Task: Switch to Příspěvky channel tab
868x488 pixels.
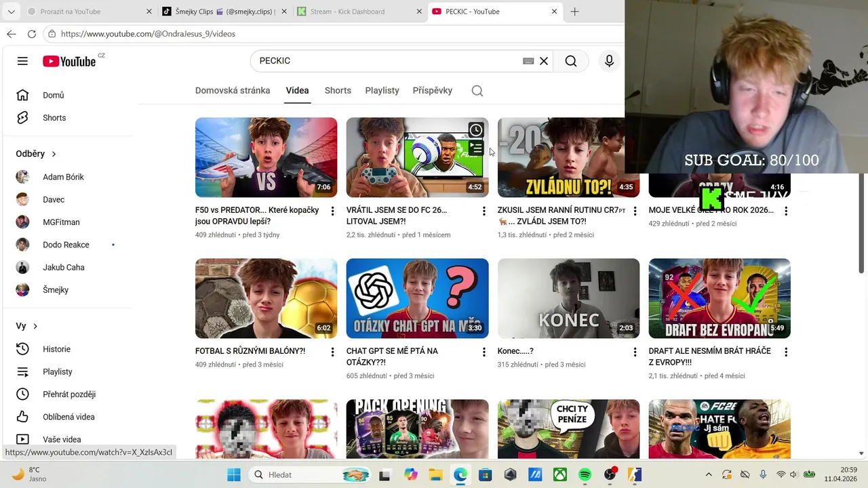Action: click(x=433, y=90)
